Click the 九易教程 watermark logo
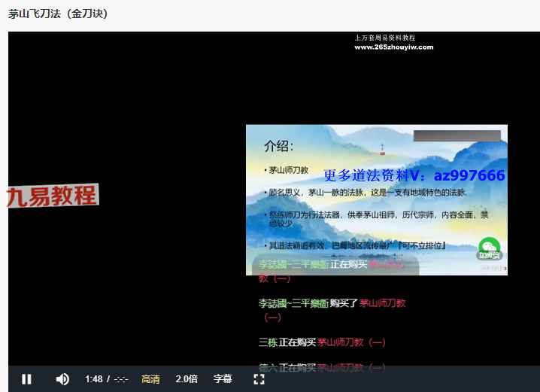Screen dimensions: 540x392 [x=52, y=196]
